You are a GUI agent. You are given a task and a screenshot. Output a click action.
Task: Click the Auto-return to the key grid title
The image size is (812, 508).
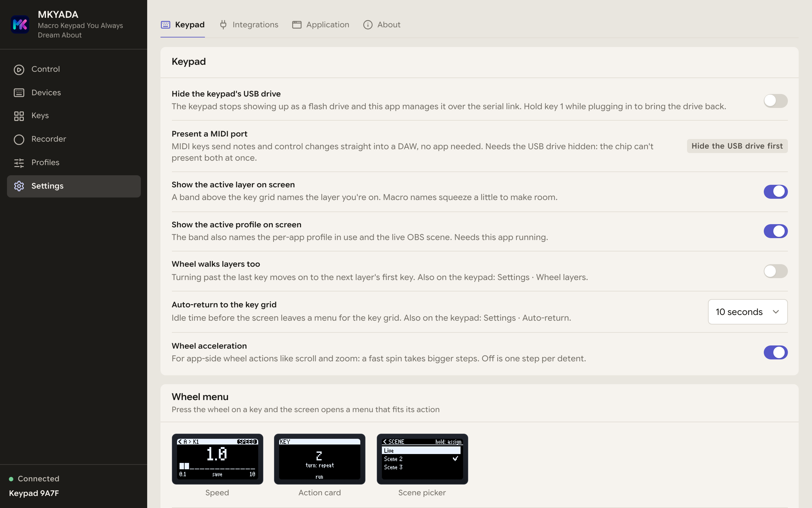pos(224,305)
